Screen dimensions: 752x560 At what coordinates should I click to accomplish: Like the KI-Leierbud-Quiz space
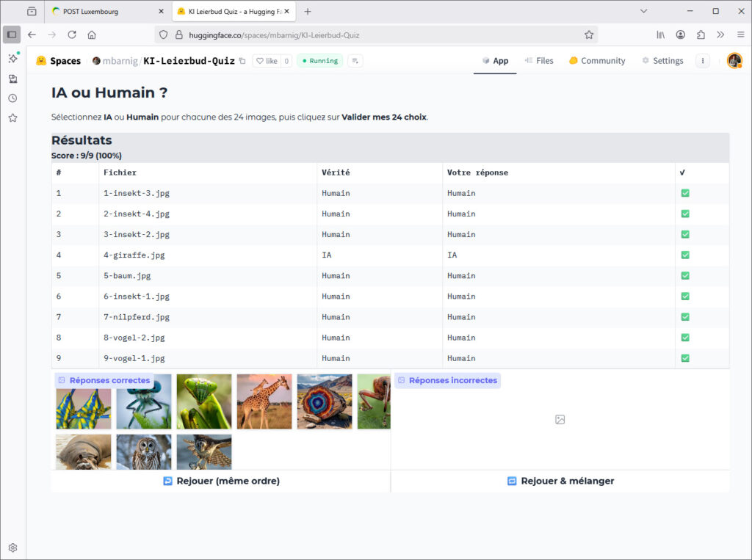[267, 61]
